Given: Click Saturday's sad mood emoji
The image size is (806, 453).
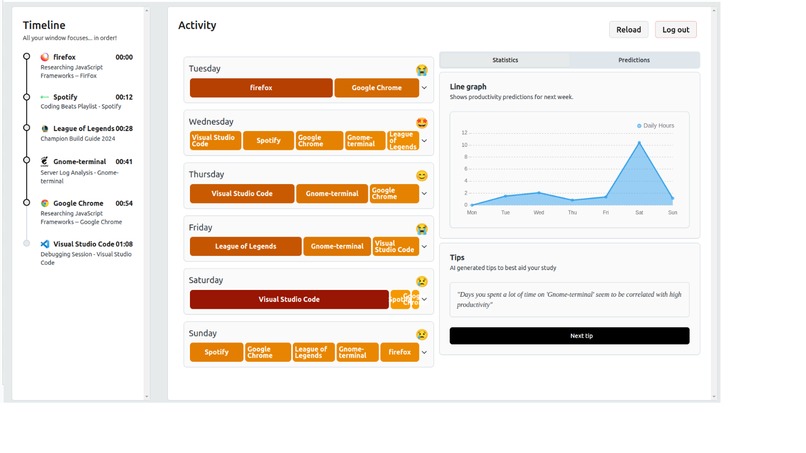Looking at the screenshot, I should coord(422,282).
